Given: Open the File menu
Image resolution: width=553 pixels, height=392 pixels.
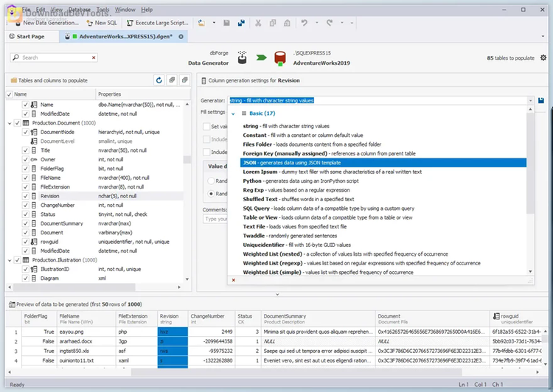Looking at the screenshot, I should click(x=26, y=10).
